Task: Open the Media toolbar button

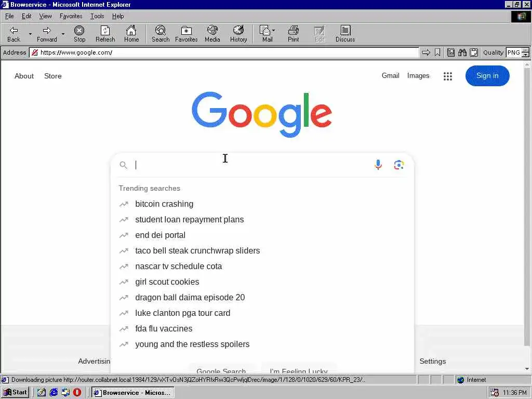Action: (212, 34)
